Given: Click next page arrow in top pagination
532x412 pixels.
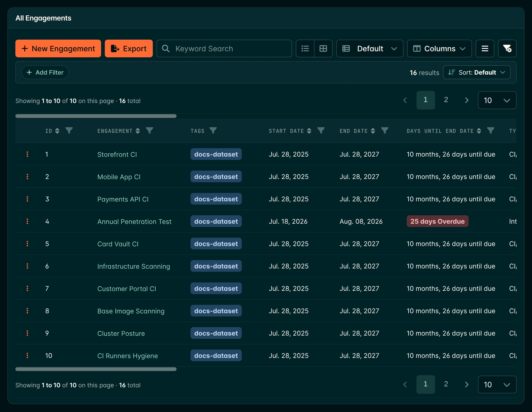Looking at the screenshot, I should 467,100.
